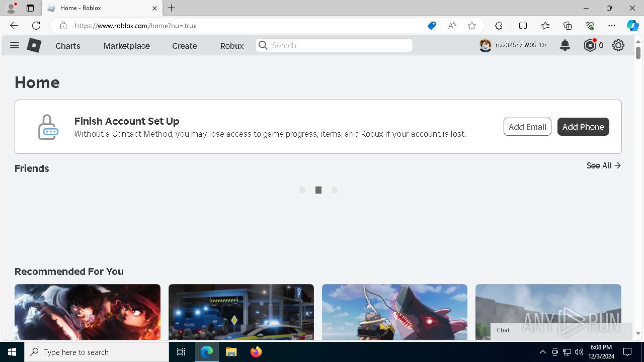Viewport: 644px width, 362px height.
Task: Launch Firefox from taskbar
Action: click(256, 352)
